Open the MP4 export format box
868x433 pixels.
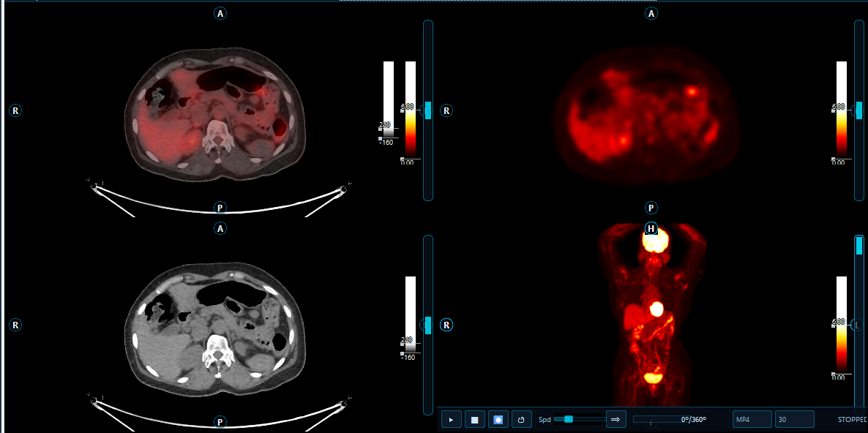tap(752, 420)
